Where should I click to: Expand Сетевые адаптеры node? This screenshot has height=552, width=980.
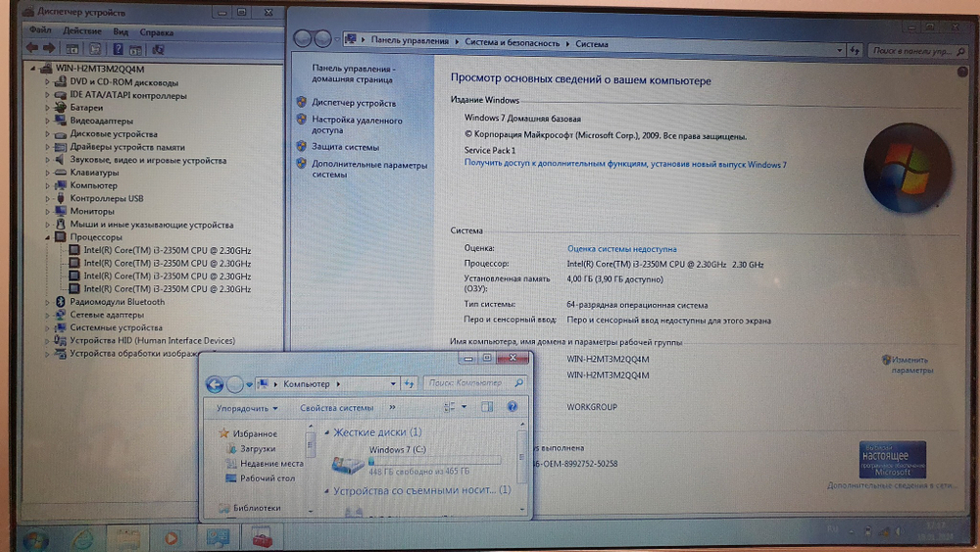tap(47, 315)
